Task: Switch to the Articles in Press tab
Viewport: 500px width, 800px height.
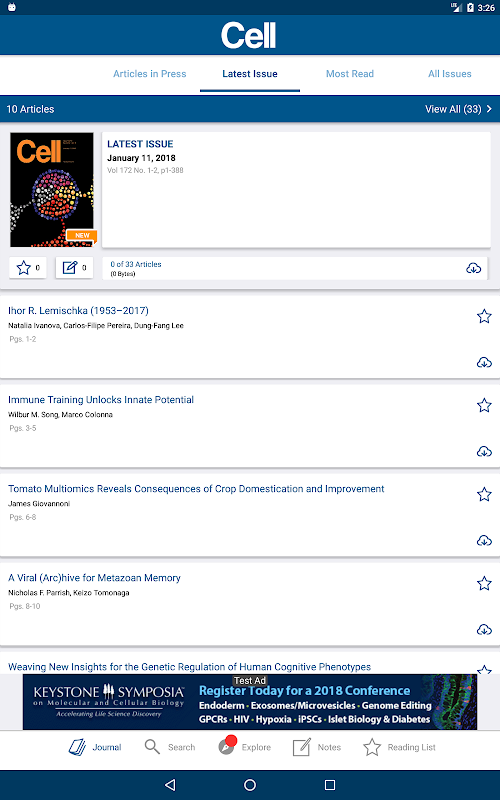Action: click(x=149, y=74)
